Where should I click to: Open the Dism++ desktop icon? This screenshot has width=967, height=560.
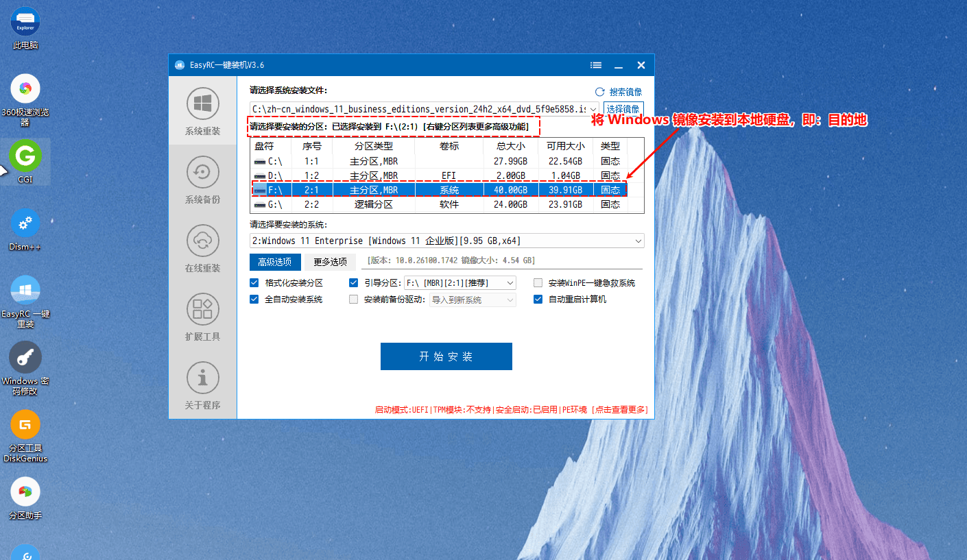[x=25, y=223]
